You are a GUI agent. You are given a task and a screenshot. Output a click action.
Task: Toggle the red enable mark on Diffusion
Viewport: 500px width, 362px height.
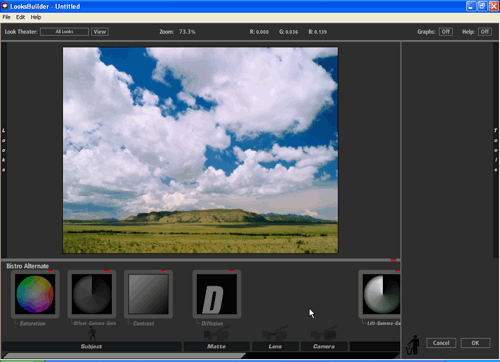(x=231, y=272)
